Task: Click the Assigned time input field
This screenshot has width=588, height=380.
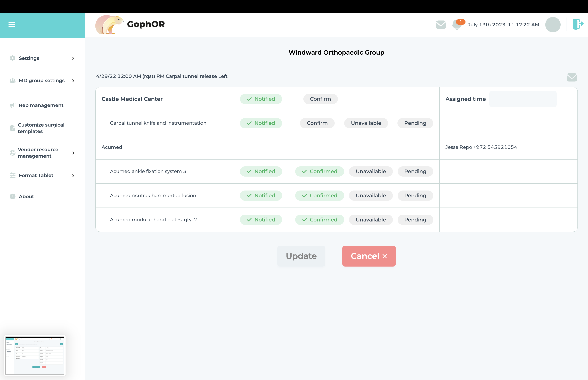Action: click(523, 99)
